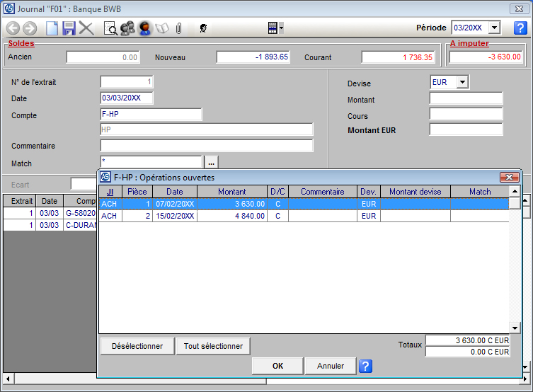The width and height of the screenshot is (533, 392).
Task: Click the Annuler button
Action: (x=331, y=366)
